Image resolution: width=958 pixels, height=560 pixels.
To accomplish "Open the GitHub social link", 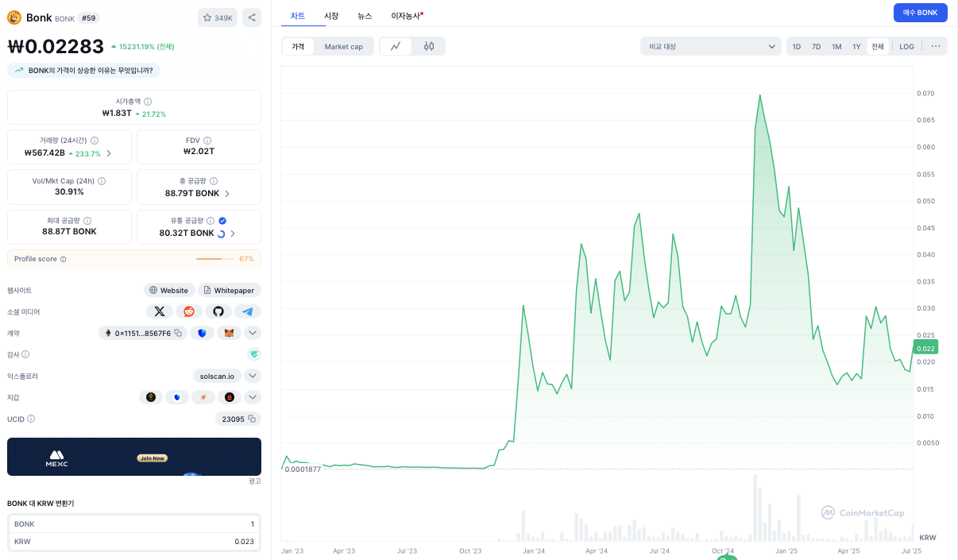I will tap(218, 312).
